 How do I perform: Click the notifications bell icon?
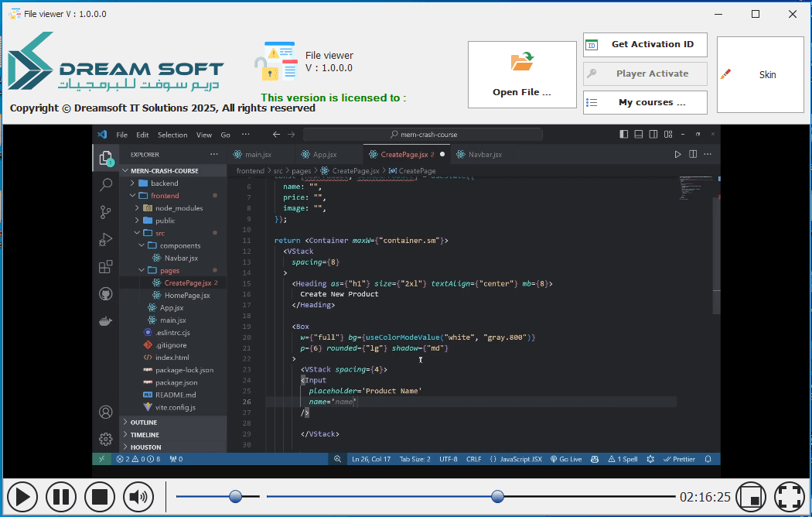coord(708,459)
